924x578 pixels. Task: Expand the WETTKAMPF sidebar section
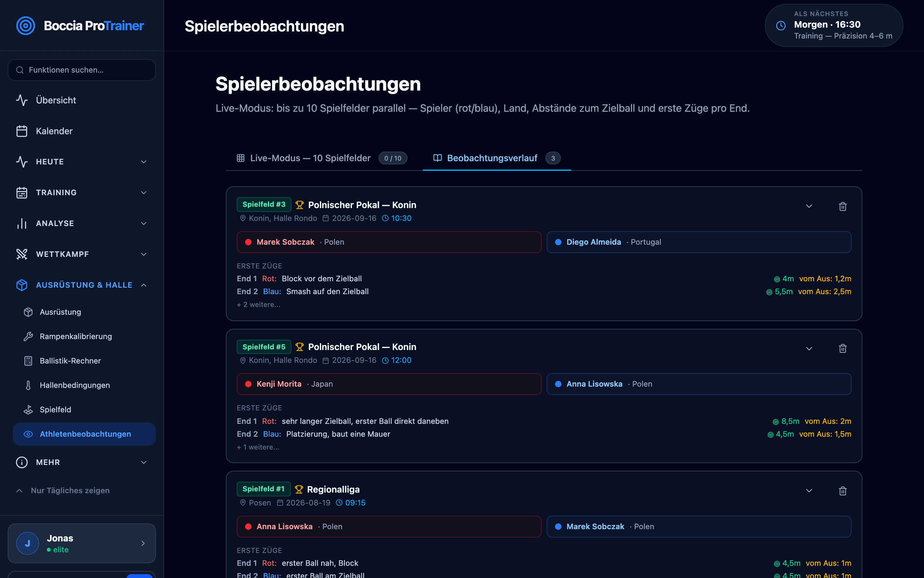pos(82,254)
